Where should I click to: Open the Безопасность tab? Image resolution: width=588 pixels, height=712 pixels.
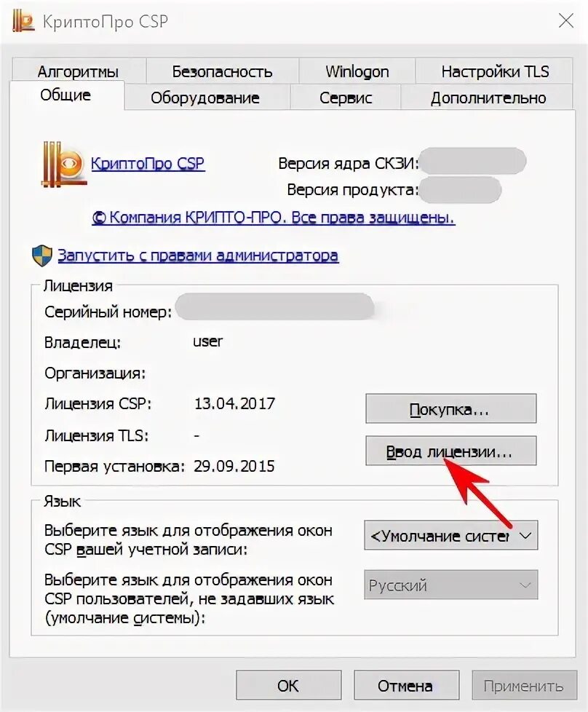tap(222, 71)
